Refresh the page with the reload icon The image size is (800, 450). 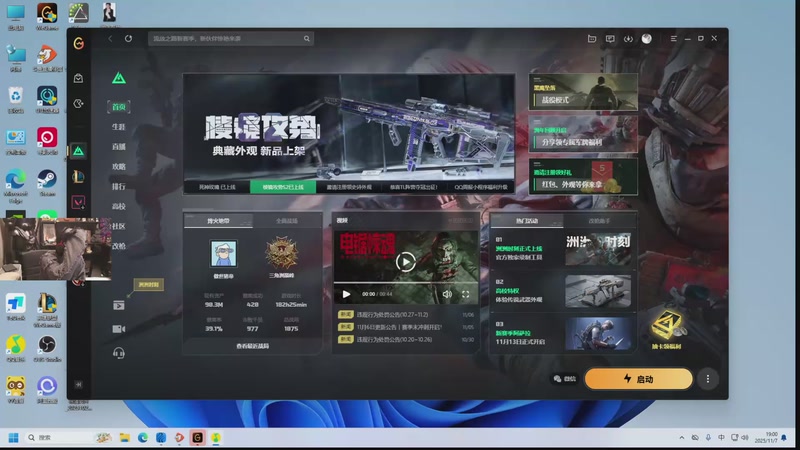[x=128, y=39]
